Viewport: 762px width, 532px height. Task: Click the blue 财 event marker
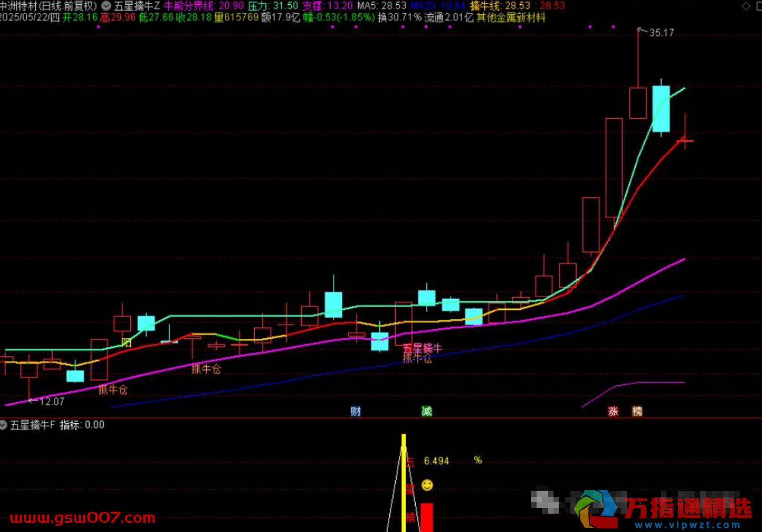point(355,412)
